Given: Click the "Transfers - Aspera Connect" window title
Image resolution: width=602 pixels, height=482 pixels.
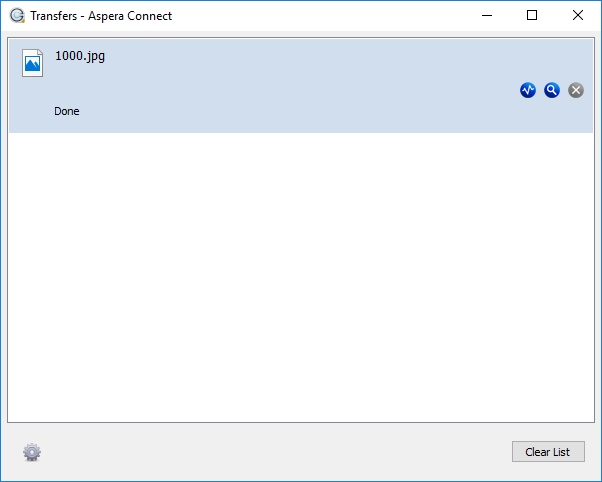Looking at the screenshot, I should 102,16.
